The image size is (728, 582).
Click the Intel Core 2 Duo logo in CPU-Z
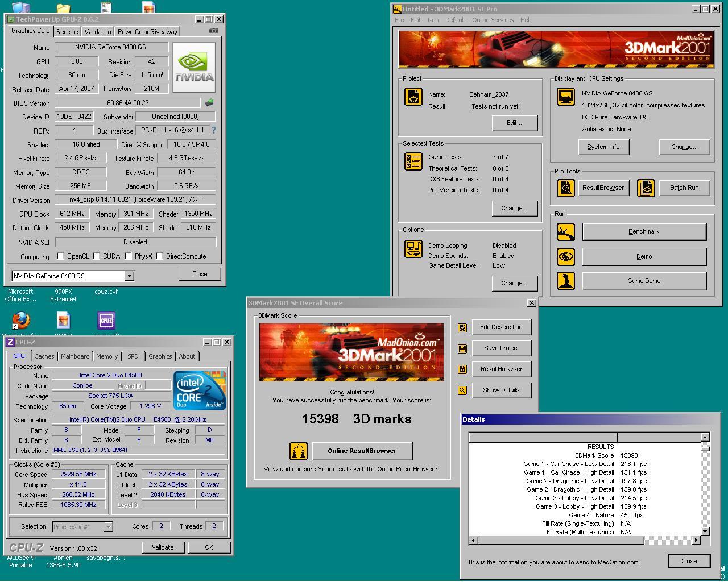click(x=200, y=390)
